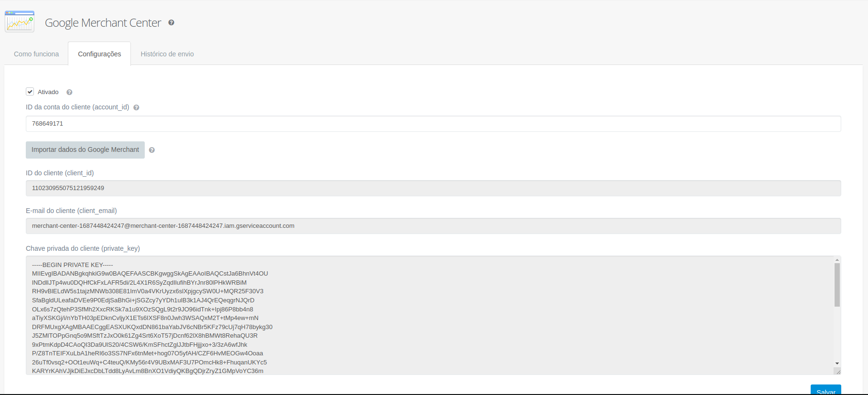This screenshot has height=395, width=868.
Task: Click the client_email field
Action: [x=433, y=226]
